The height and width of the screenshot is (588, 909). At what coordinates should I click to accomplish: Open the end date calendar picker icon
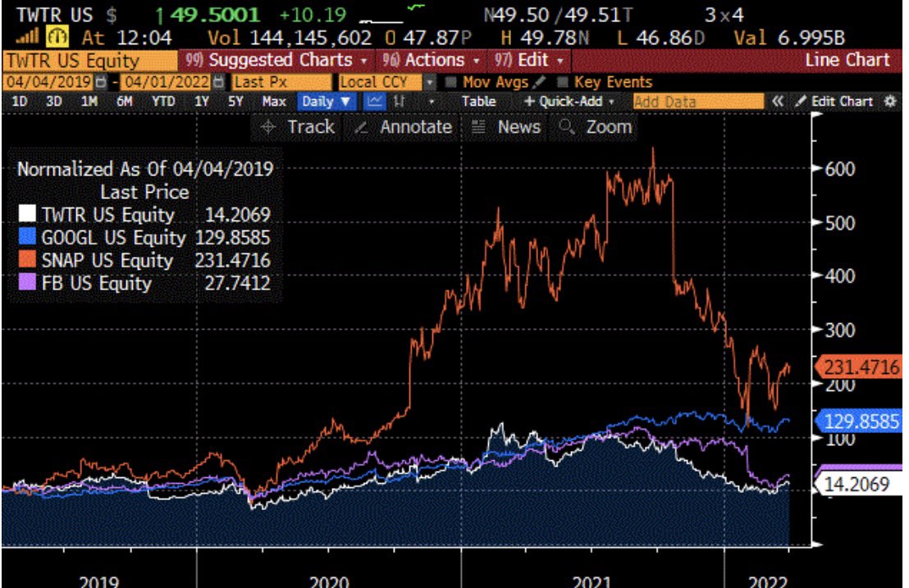(x=218, y=82)
